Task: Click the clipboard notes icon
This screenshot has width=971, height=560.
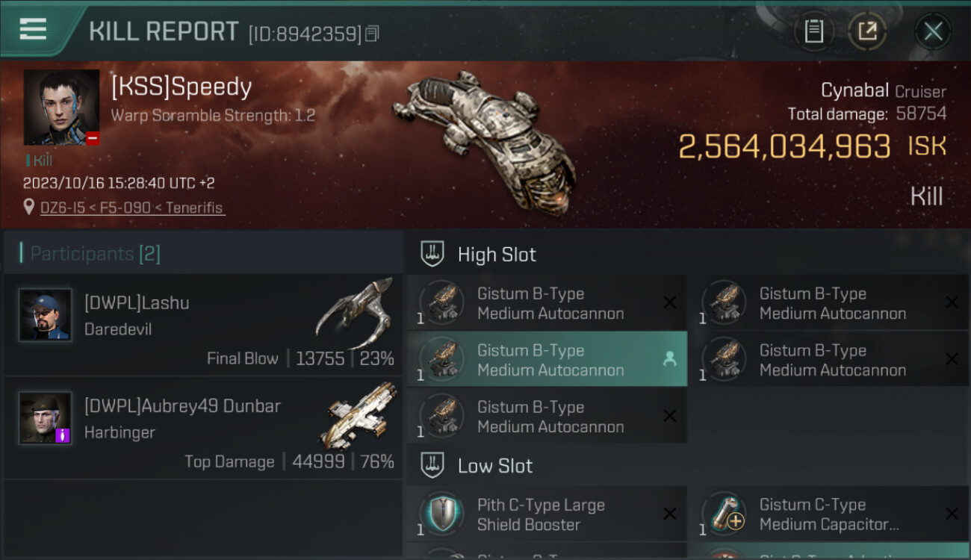Action: pyautogui.click(x=814, y=31)
